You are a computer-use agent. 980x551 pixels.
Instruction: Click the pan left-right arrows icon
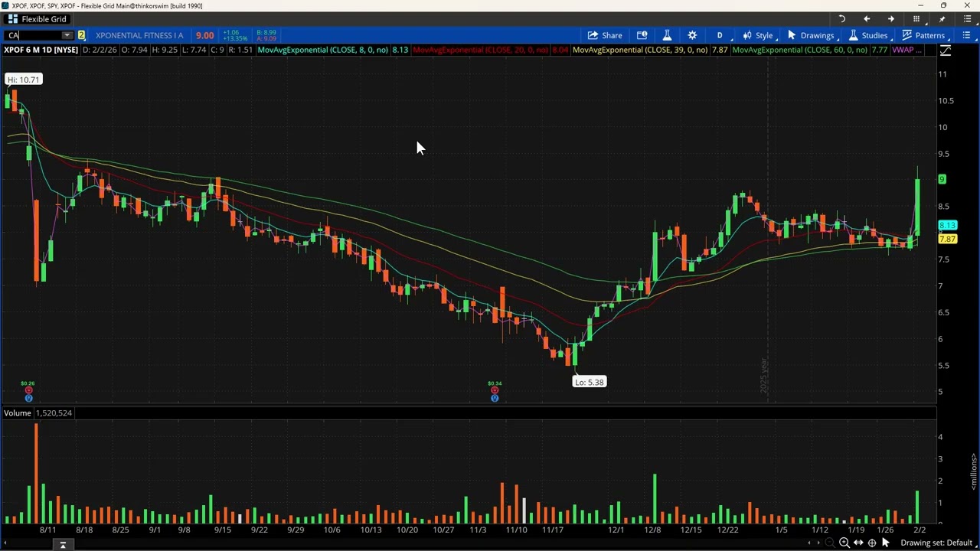point(857,543)
